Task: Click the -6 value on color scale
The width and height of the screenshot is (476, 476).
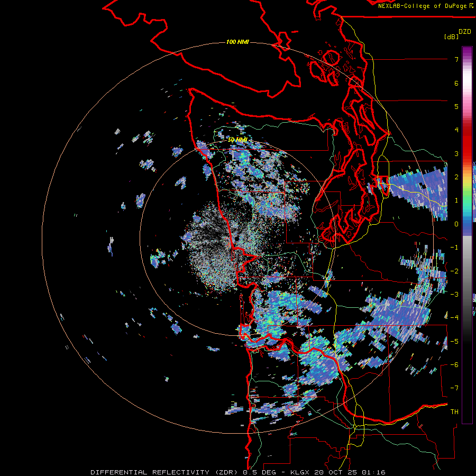Action: (454, 365)
